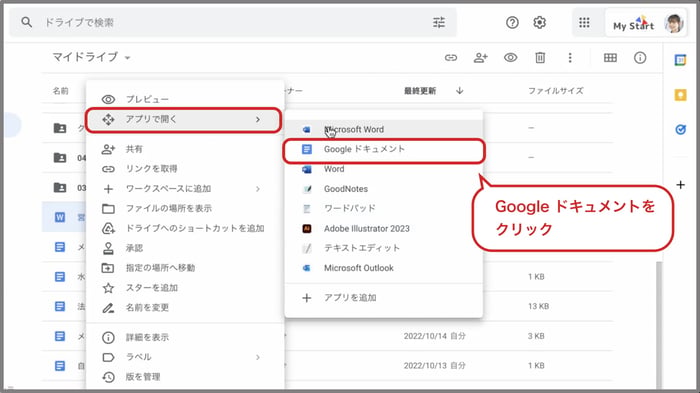Viewport: 700px width, 393px height.
Task: Open with GoodNotes
Action: [383, 189]
